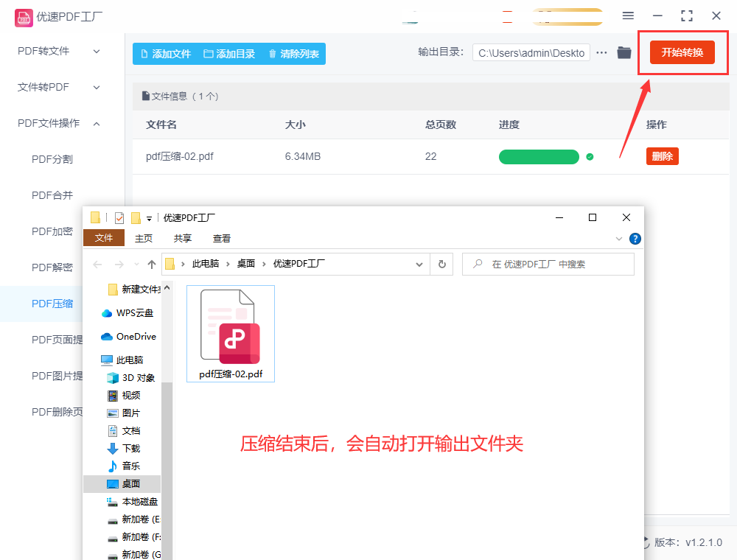Image resolution: width=737 pixels, height=560 pixels.
Task: Expand the Explorer ribbon chevron
Action: coord(618,239)
